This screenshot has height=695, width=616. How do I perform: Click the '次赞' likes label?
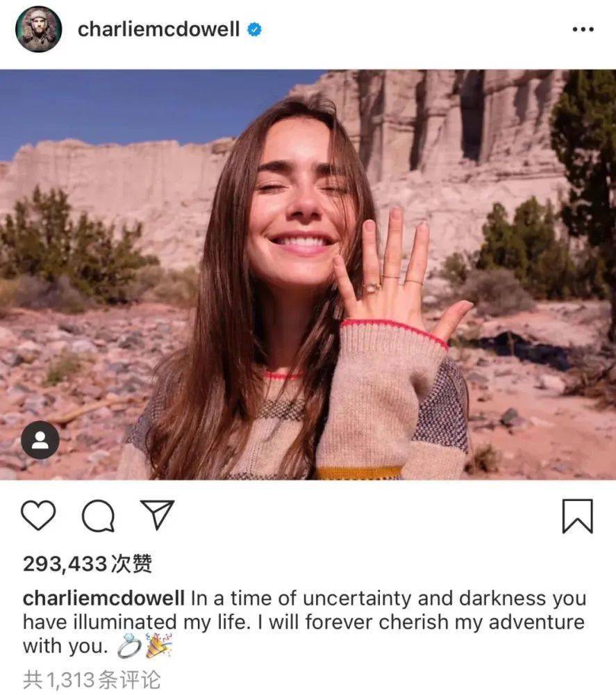pos(131,564)
